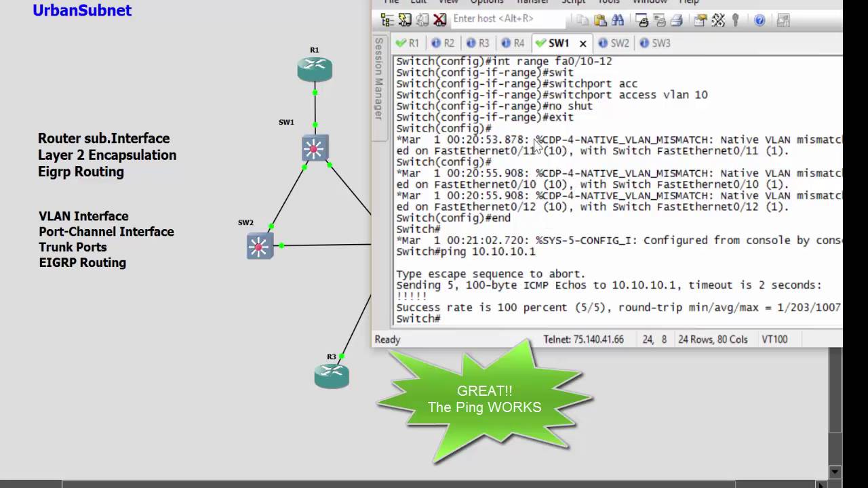Click the Print Selection toolbar icon
Image resolution: width=868 pixels, height=488 pixels.
(x=659, y=20)
